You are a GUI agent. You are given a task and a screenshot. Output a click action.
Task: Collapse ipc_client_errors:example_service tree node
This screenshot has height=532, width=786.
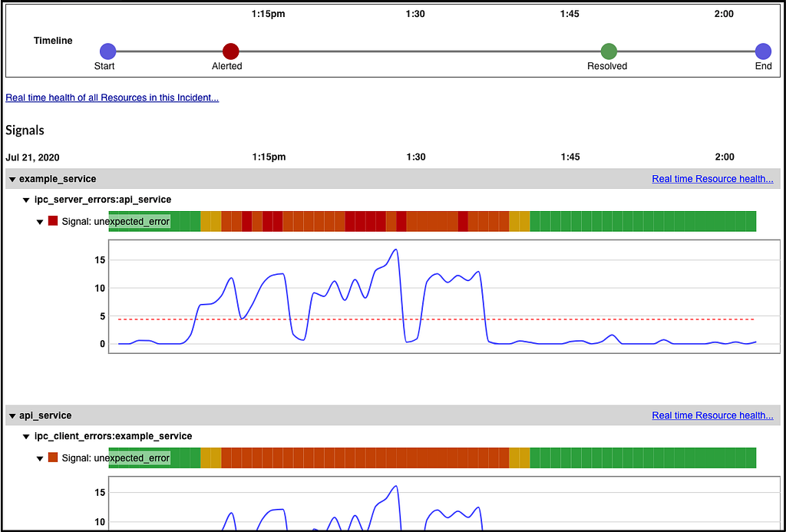[x=26, y=437]
